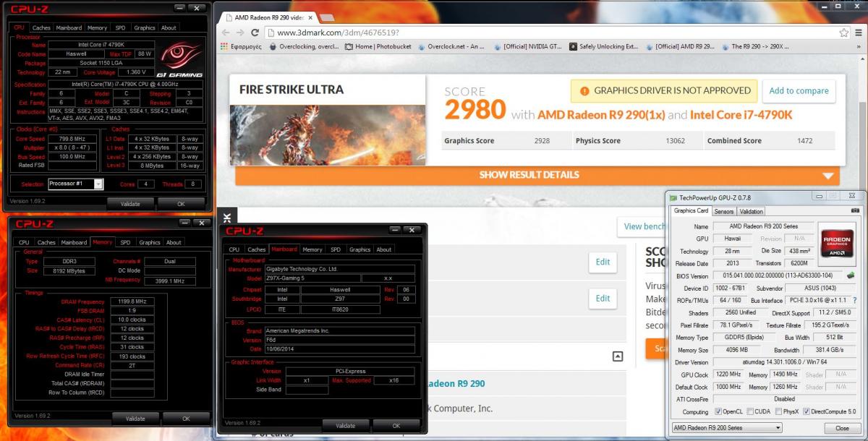Switch to SPD tab in top CPU-Z window

[x=120, y=27]
